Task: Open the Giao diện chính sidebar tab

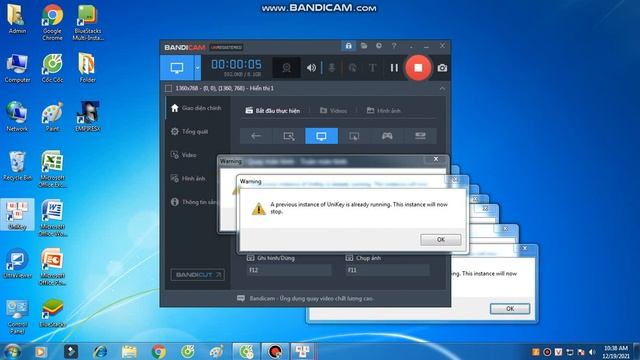Action: [x=197, y=108]
